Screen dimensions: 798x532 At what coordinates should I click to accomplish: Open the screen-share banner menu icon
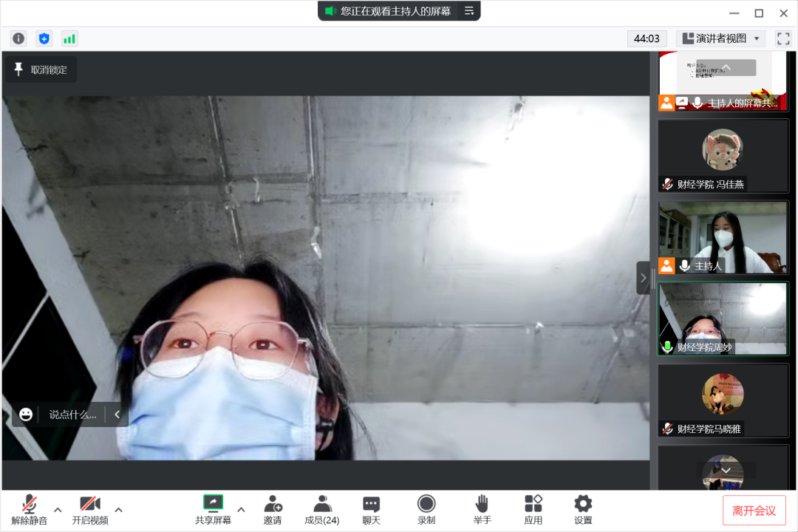(x=469, y=10)
